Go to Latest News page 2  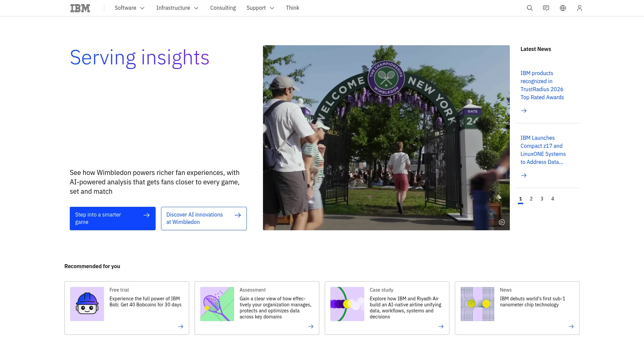[x=531, y=199]
